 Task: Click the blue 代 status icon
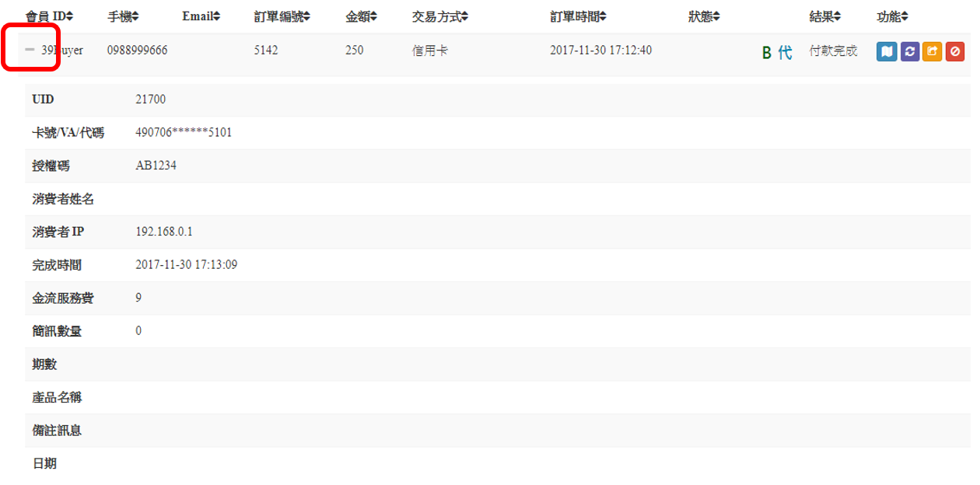coord(785,53)
